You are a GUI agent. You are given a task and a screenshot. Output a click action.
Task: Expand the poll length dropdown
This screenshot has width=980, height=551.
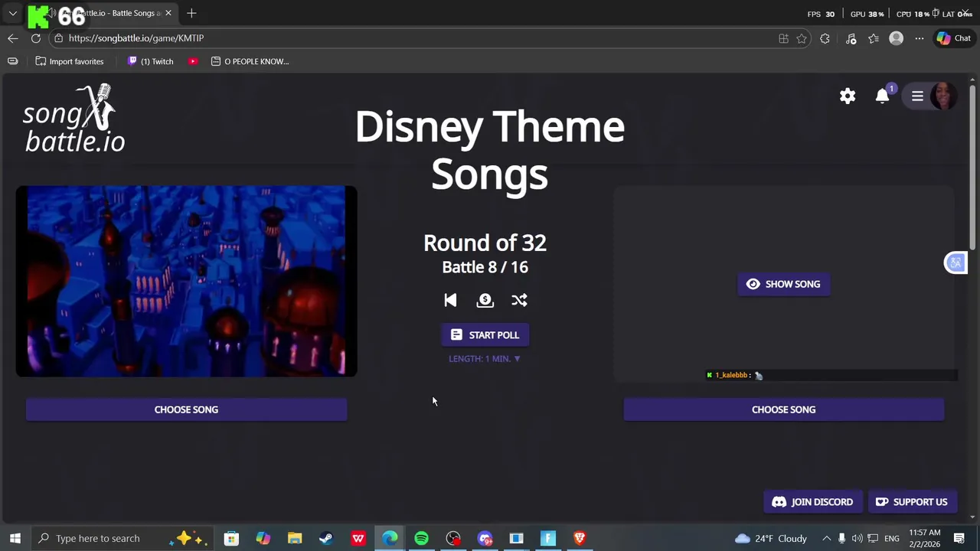(x=485, y=358)
